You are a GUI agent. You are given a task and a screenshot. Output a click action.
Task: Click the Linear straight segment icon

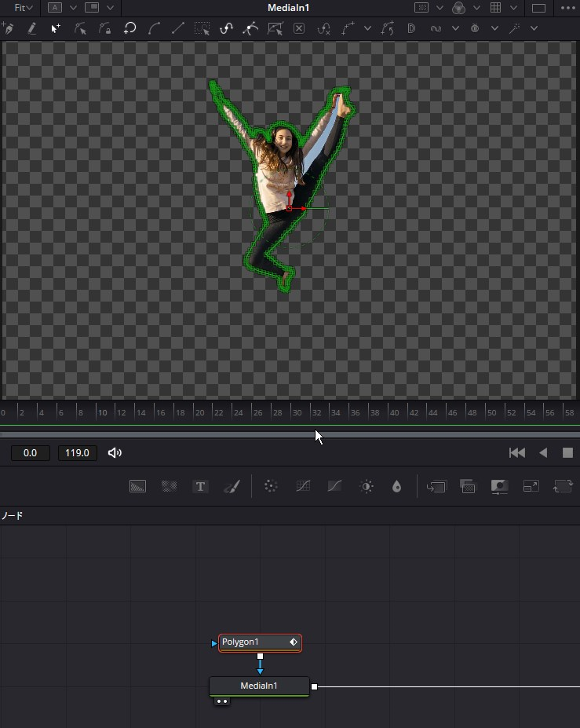pos(177,28)
